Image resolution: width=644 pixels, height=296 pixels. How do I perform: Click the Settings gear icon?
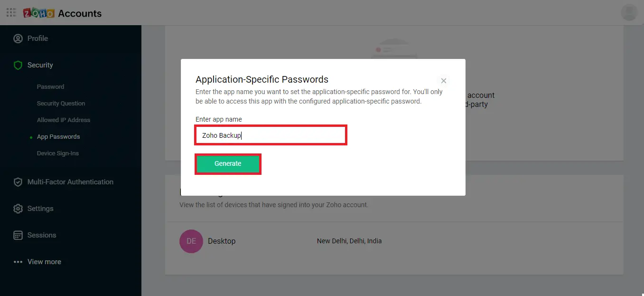point(18,209)
